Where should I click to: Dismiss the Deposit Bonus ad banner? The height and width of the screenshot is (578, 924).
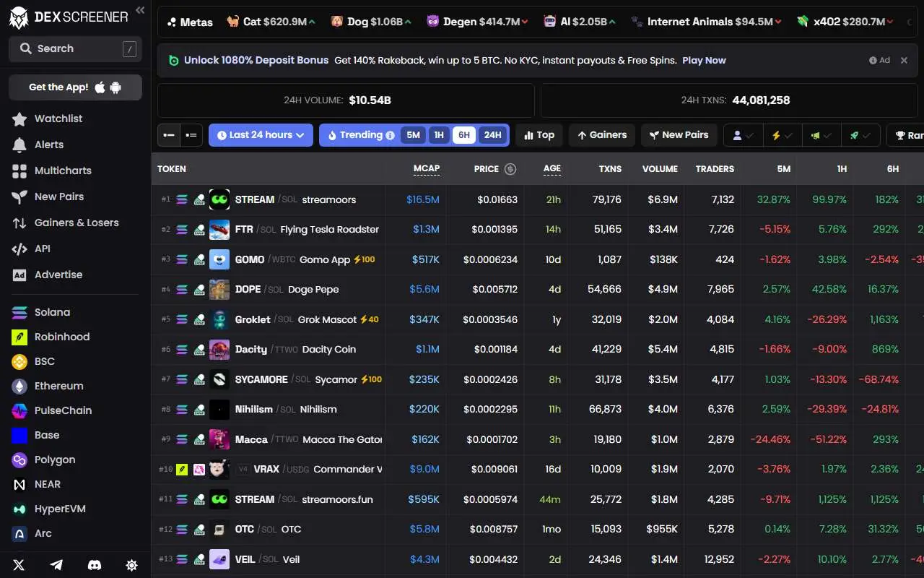coord(904,61)
